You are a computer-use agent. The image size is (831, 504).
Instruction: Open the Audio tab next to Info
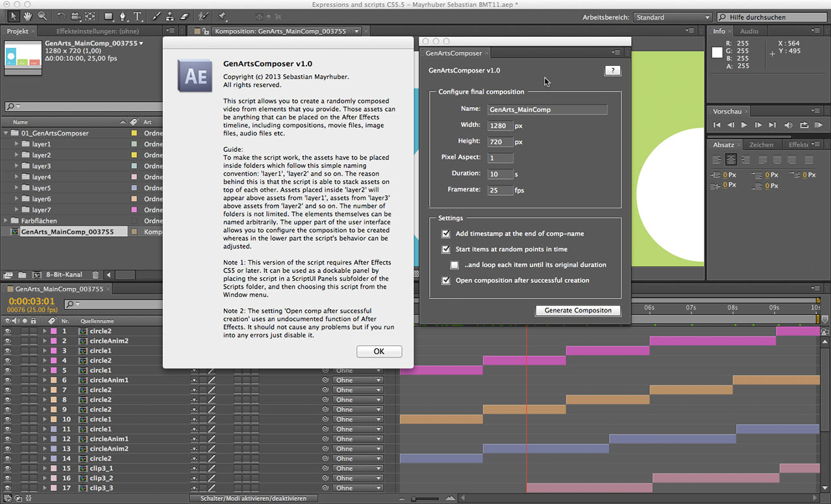tap(749, 31)
